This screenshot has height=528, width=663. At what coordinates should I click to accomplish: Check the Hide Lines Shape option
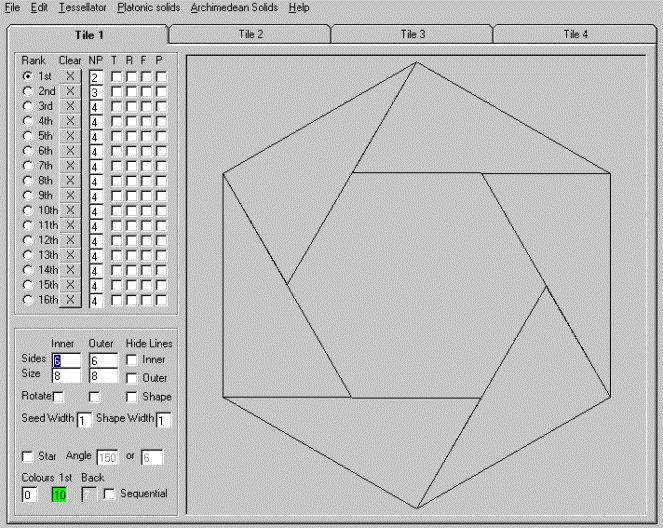tap(133, 397)
